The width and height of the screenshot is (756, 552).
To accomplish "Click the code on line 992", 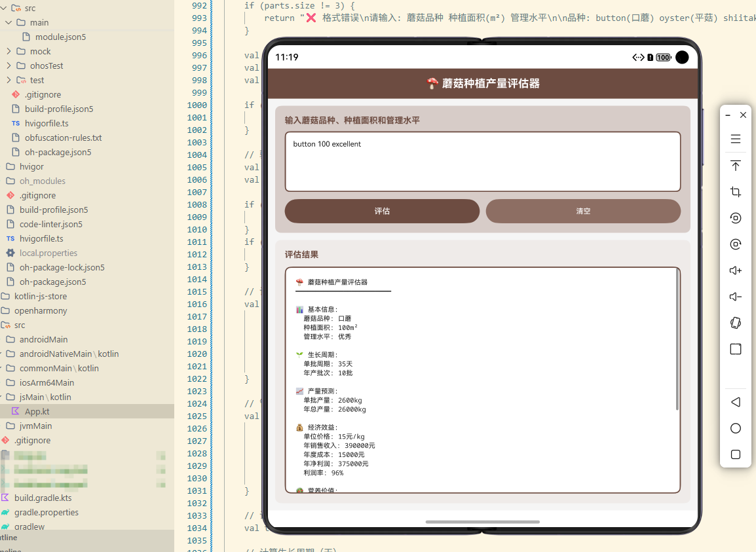I will coord(299,6).
